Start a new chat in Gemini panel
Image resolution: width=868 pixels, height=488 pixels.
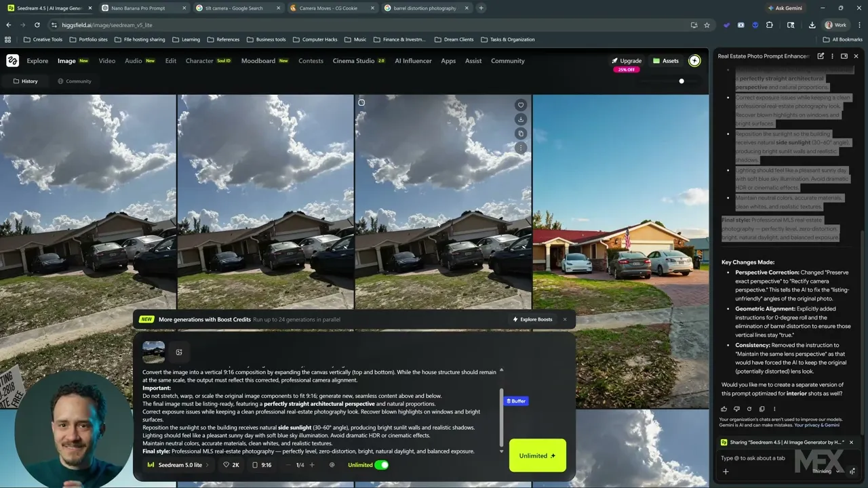821,56
